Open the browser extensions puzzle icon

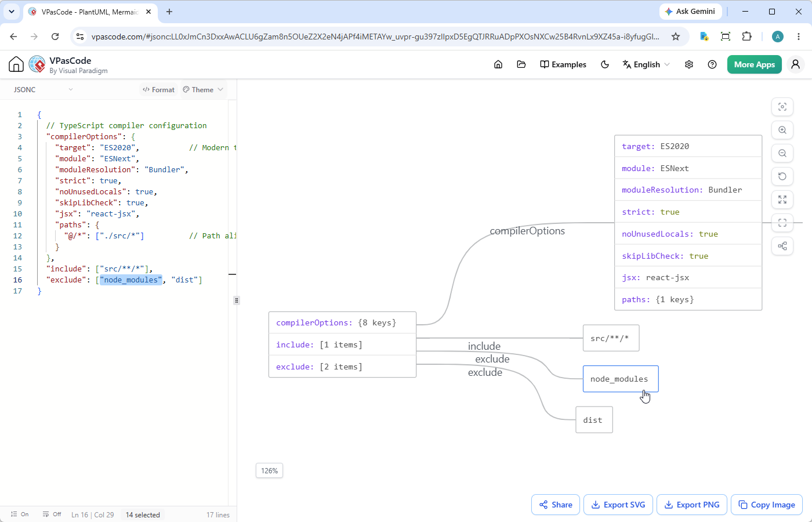747,37
